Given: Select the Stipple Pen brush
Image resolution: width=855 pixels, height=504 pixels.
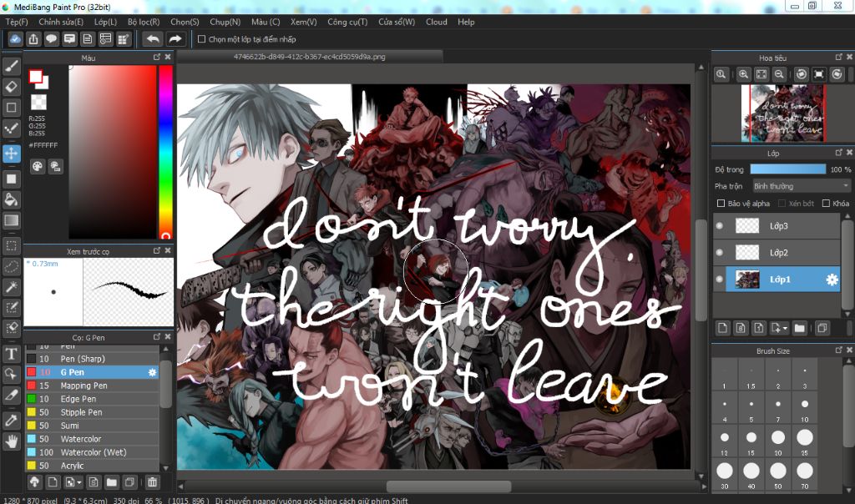Looking at the screenshot, I should pos(92,412).
